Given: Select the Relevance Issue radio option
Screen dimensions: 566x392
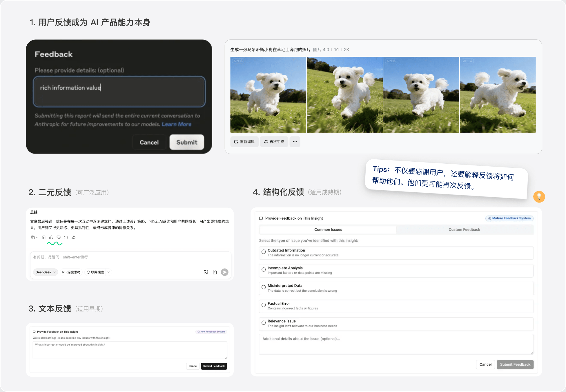Looking at the screenshot, I should coord(264,323).
